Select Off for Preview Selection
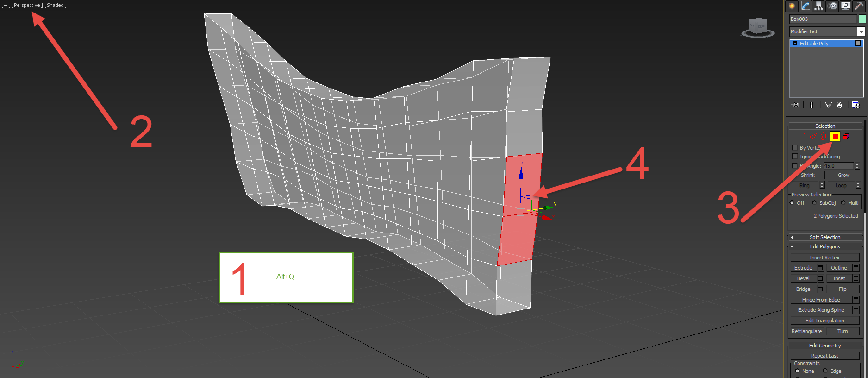The height and width of the screenshot is (378, 868). 792,203
